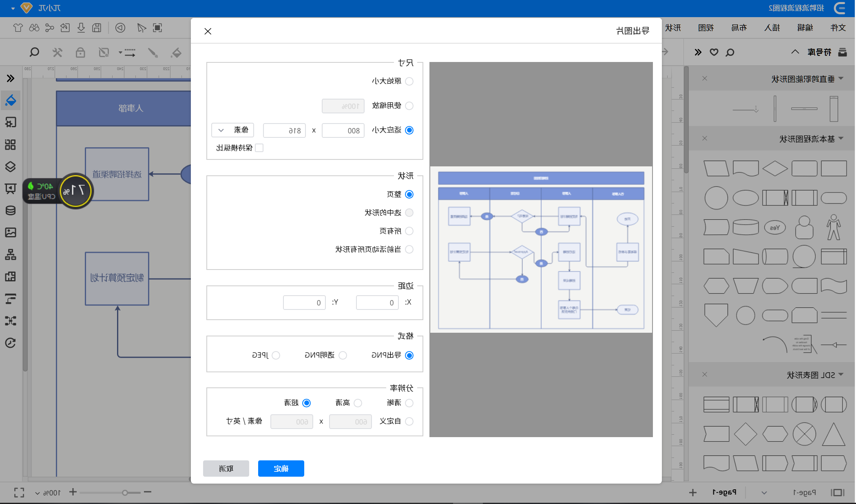
Task: Click the binoculars find icon
Action: tap(34, 28)
